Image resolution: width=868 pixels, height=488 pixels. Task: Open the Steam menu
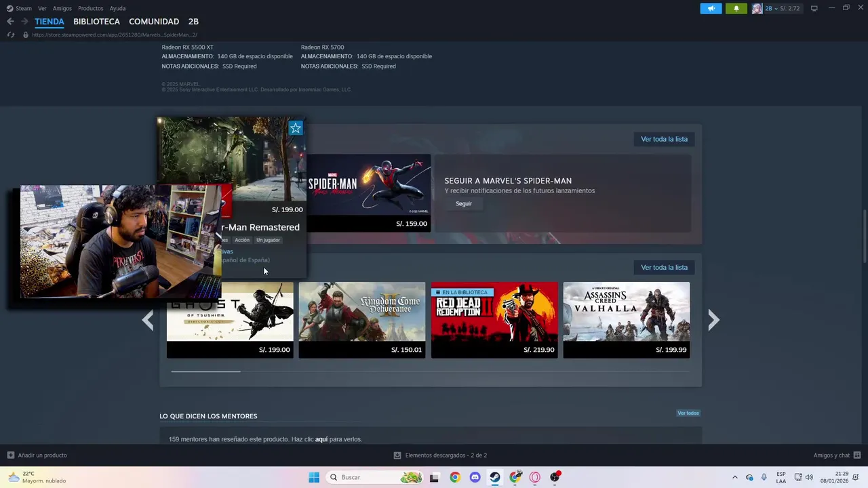coord(19,8)
